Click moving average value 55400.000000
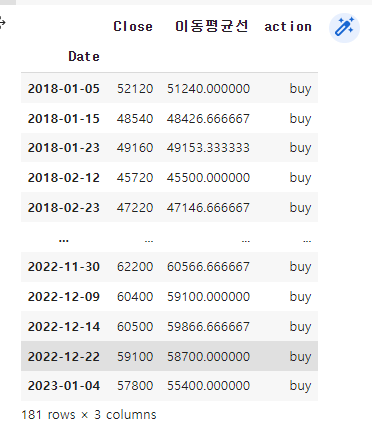This screenshot has width=372, height=421. pyautogui.click(x=208, y=386)
